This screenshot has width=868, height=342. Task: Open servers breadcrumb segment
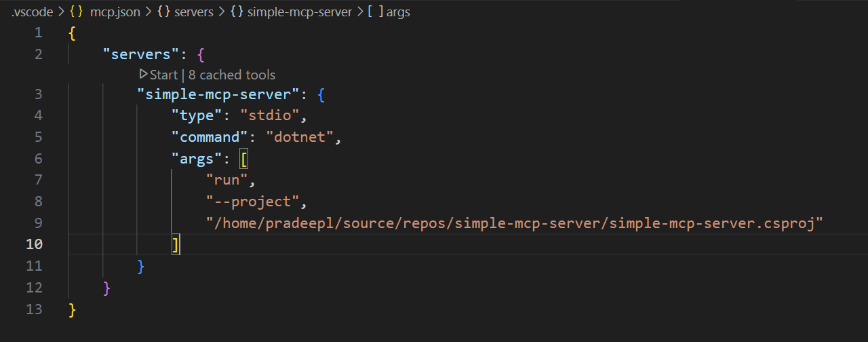(194, 12)
